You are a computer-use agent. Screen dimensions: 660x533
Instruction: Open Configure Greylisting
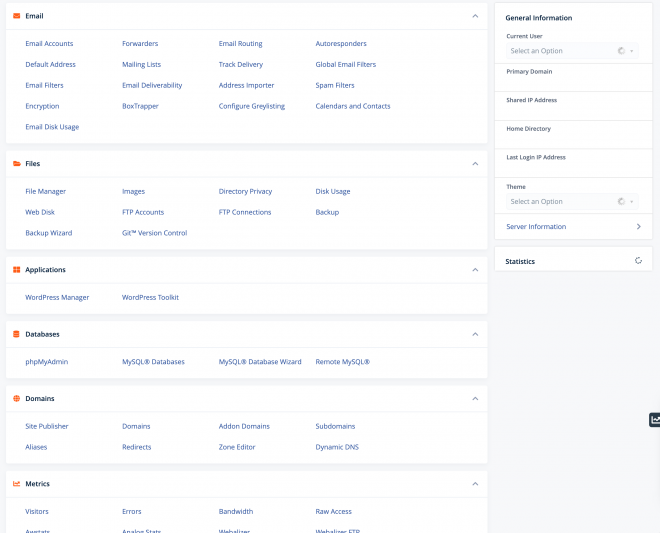252,106
